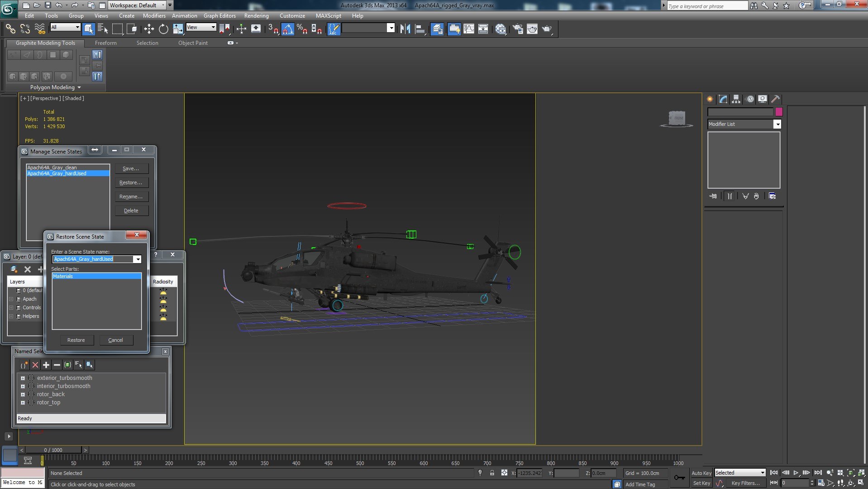The height and width of the screenshot is (489, 868).
Task: Toggle the Angle Snap button
Action: [288, 29]
